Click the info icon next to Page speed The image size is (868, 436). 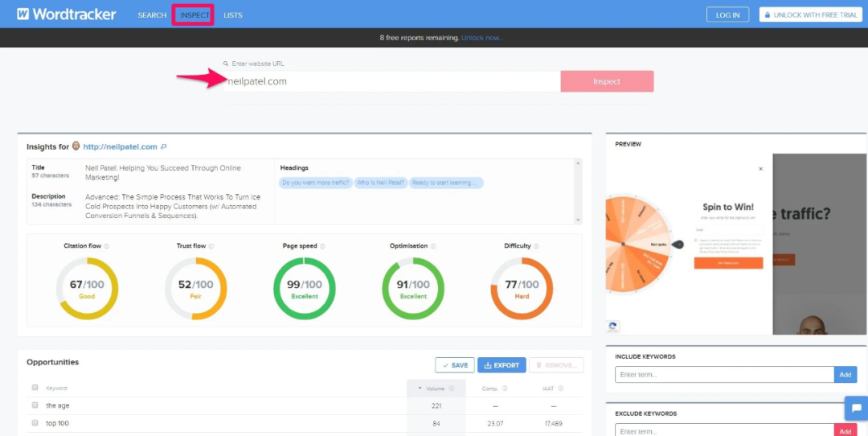tap(322, 246)
